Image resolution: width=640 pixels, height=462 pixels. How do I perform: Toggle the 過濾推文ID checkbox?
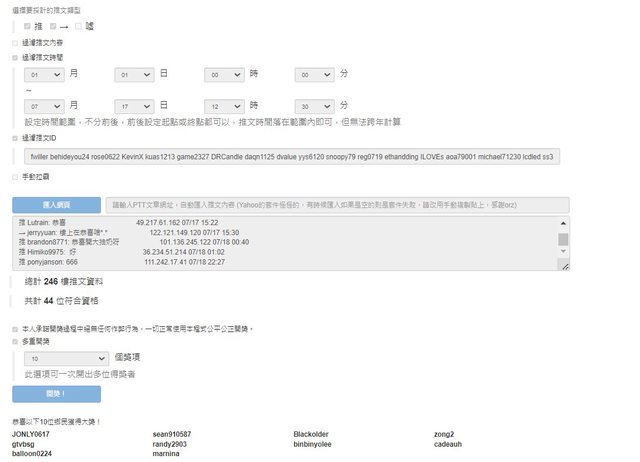(15, 137)
